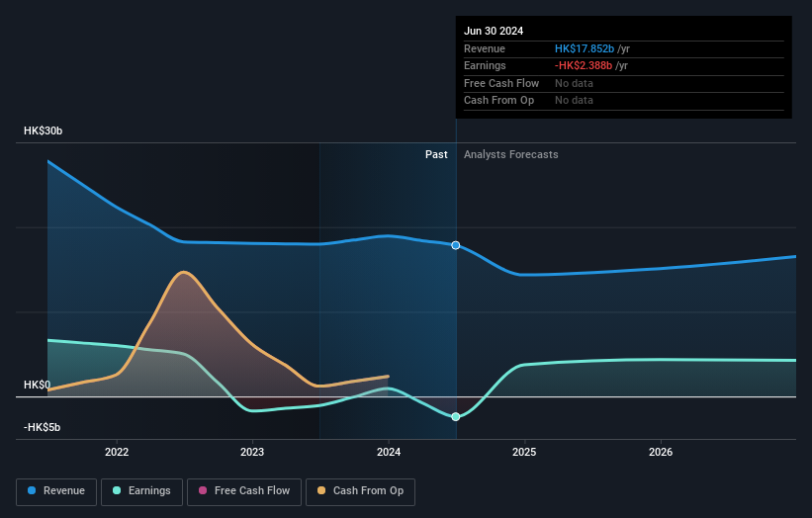The width and height of the screenshot is (812, 518).
Task: Click the tooltip Revenue row label
Action: 485,48
